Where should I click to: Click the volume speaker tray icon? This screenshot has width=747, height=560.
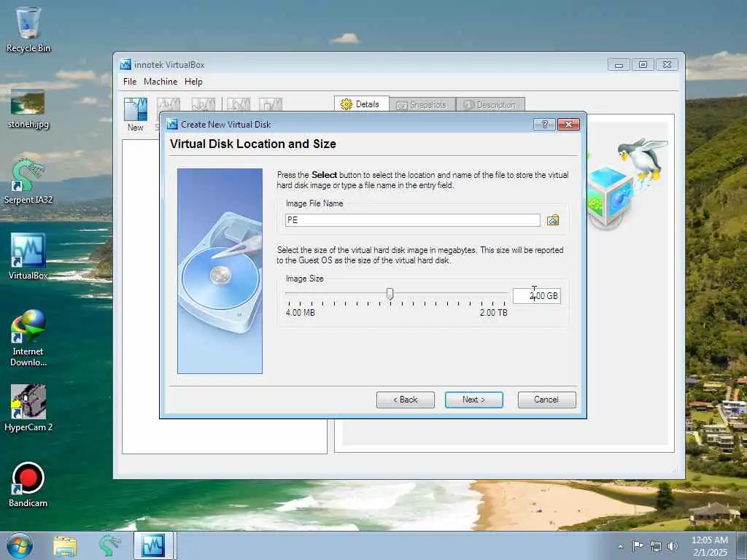click(x=673, y=546)
